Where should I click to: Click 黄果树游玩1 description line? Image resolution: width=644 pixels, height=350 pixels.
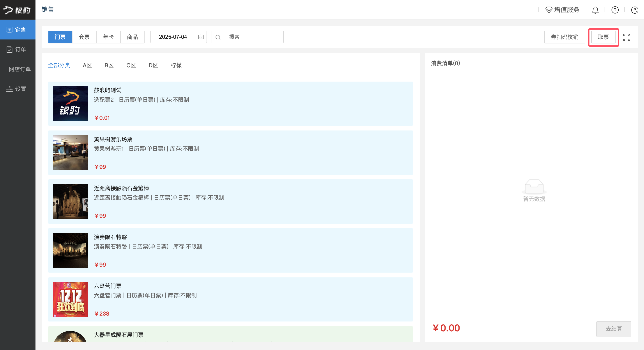146,148
